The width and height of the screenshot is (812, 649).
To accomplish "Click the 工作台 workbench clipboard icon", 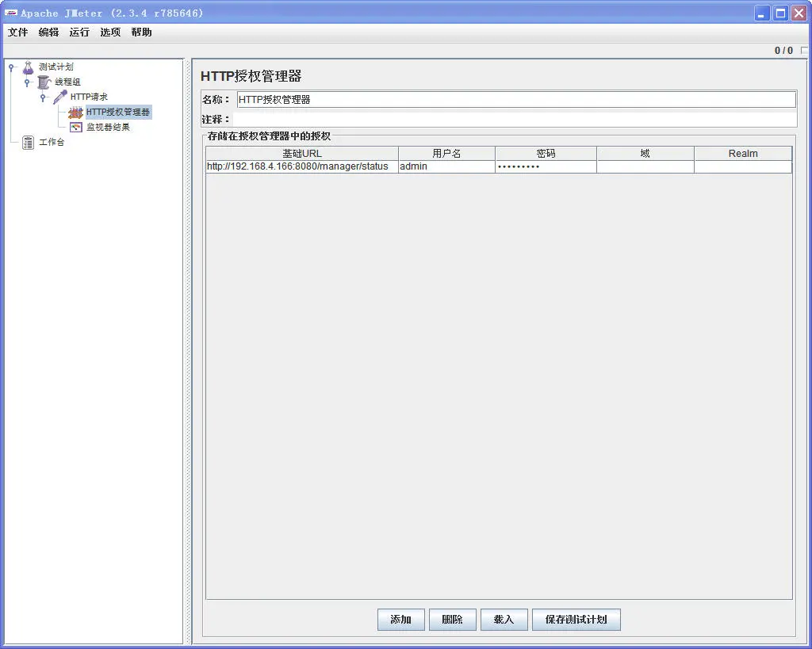I will pyautogui.click(x=28, y=143).
